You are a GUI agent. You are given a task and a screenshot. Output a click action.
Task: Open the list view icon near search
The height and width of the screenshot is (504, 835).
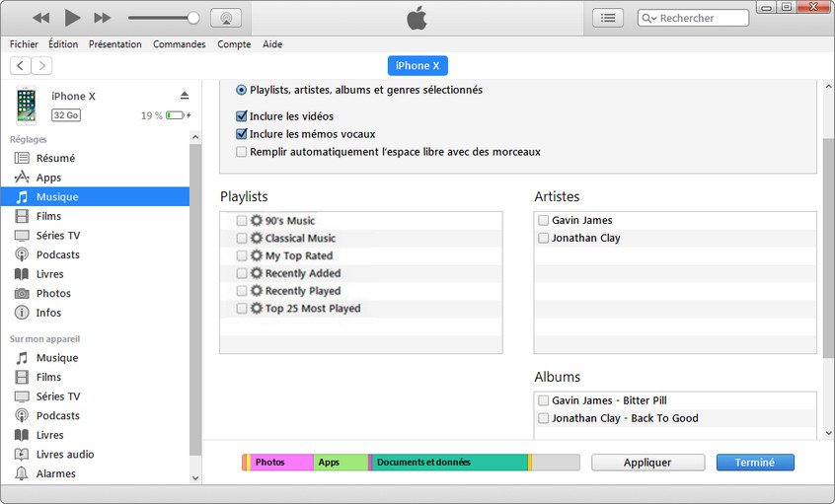coord(608,18)
